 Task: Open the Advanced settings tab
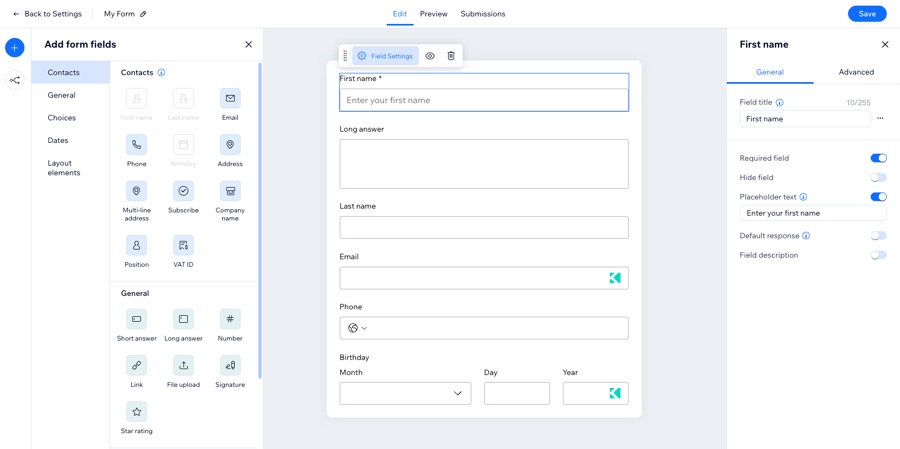click(856, 72)
